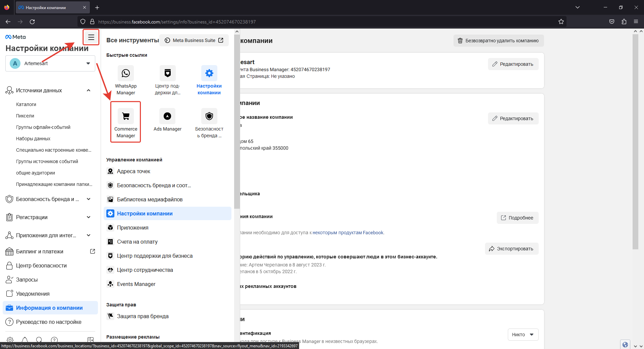
Task: Open Ads Manager from quick links
Action: click(167, 120)
